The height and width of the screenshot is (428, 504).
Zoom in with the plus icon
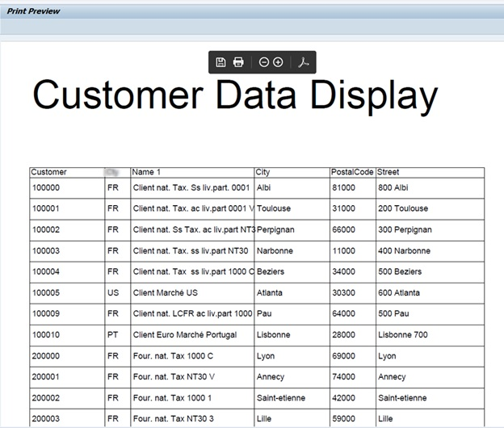[x=278, y=62]
